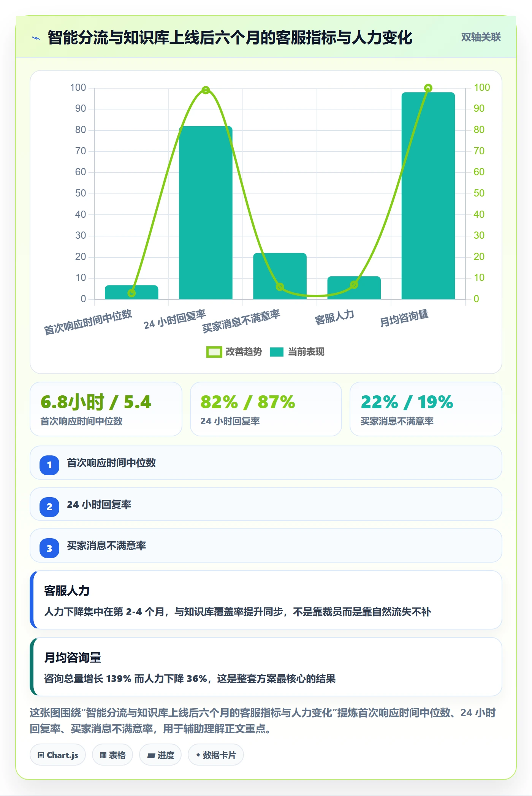The image size is (532, 796).
Task: Click the 客服人力 bar in the chart
Action: [354, 288]
